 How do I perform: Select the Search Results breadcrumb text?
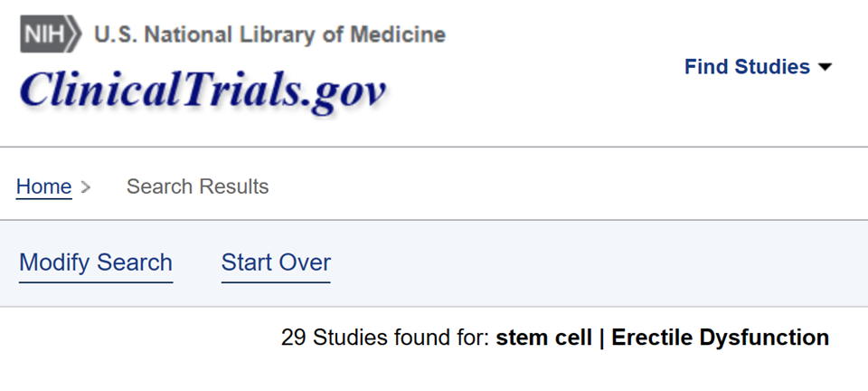(x=198, y=186)
